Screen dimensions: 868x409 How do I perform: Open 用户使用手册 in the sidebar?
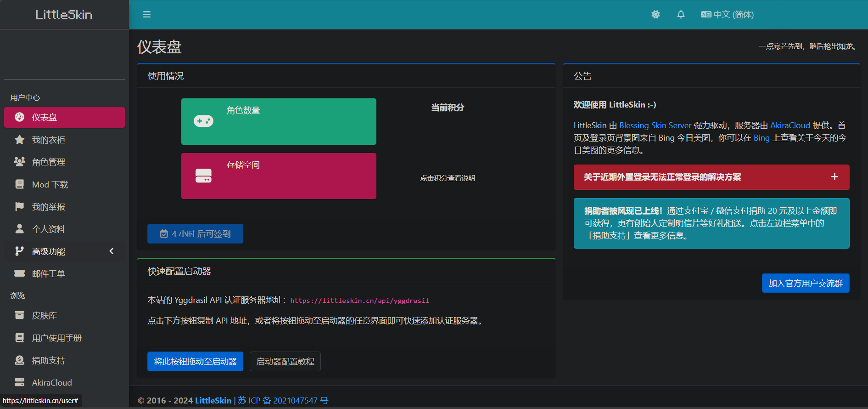pos(56,338)
